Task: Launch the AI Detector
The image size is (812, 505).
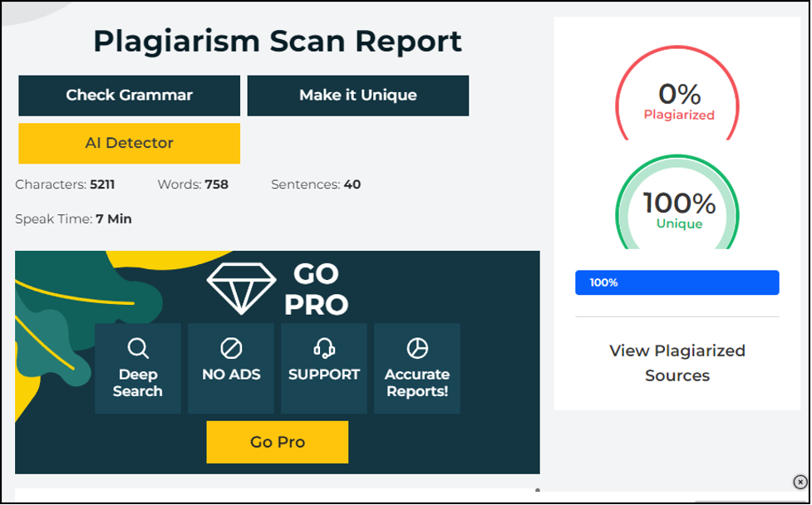Action: [x=130, y=144]
